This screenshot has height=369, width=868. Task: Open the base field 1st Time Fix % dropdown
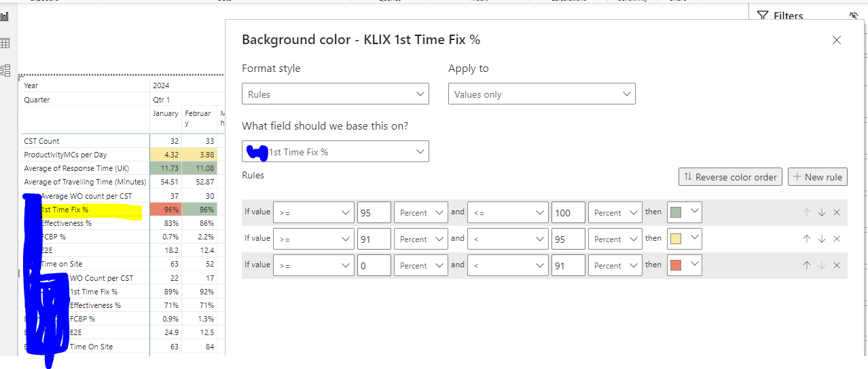[x=336, y=152]
